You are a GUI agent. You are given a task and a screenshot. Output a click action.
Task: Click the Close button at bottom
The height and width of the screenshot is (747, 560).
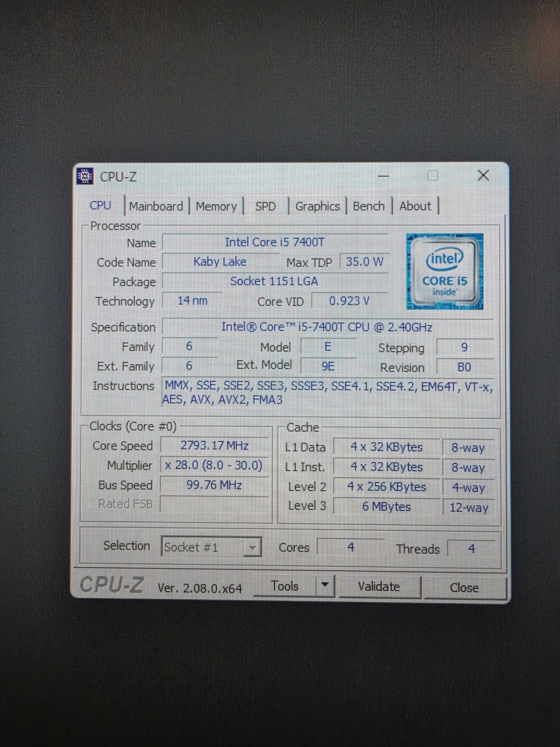464,588
